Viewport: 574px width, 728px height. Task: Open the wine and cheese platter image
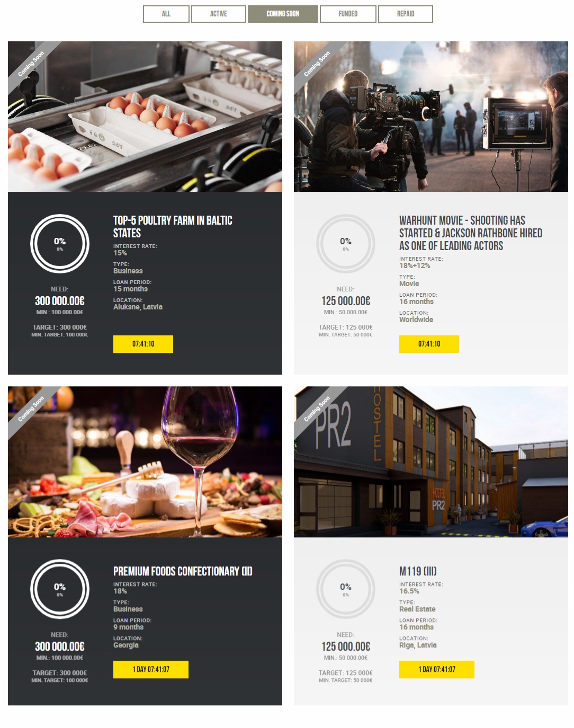click(x=145, y=461)
